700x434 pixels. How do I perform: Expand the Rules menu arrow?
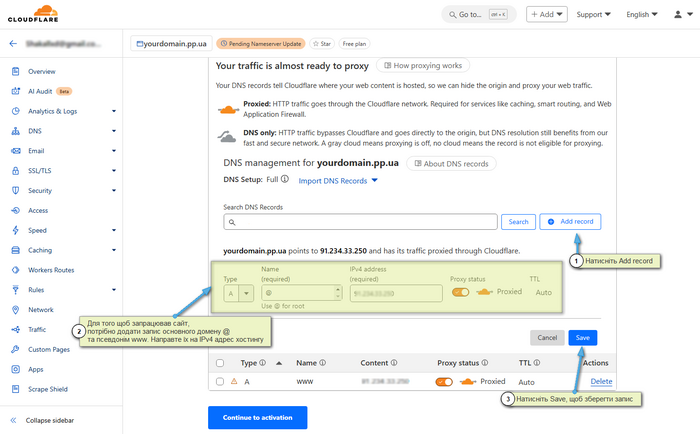point(114,290)
